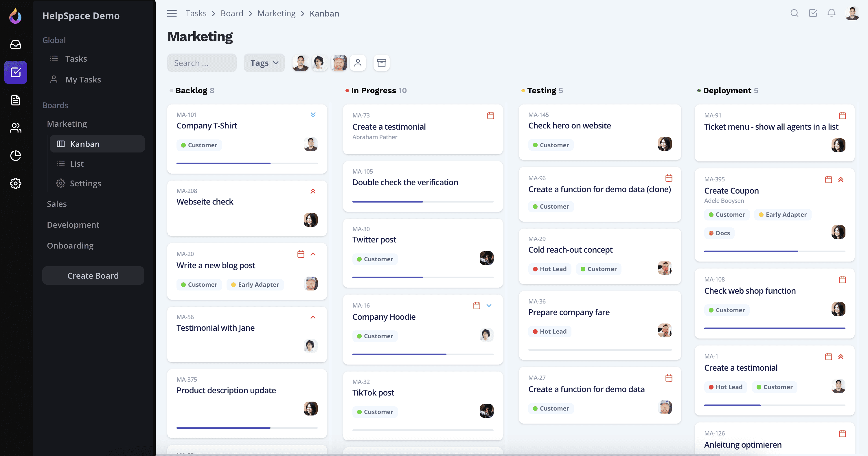
Task: Toggle the unassigned person filter icon
Action: [x=358, y=63]
